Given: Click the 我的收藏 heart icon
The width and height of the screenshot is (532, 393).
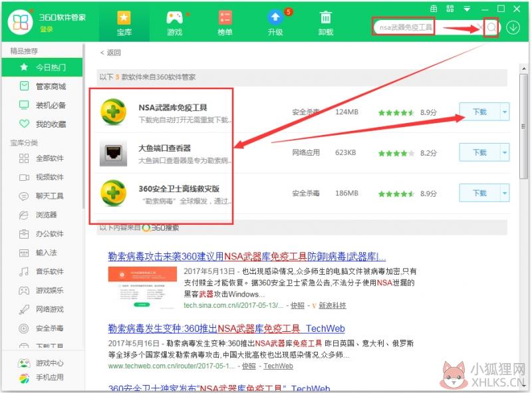Looking at the screenshot, I should coord(24,124).
